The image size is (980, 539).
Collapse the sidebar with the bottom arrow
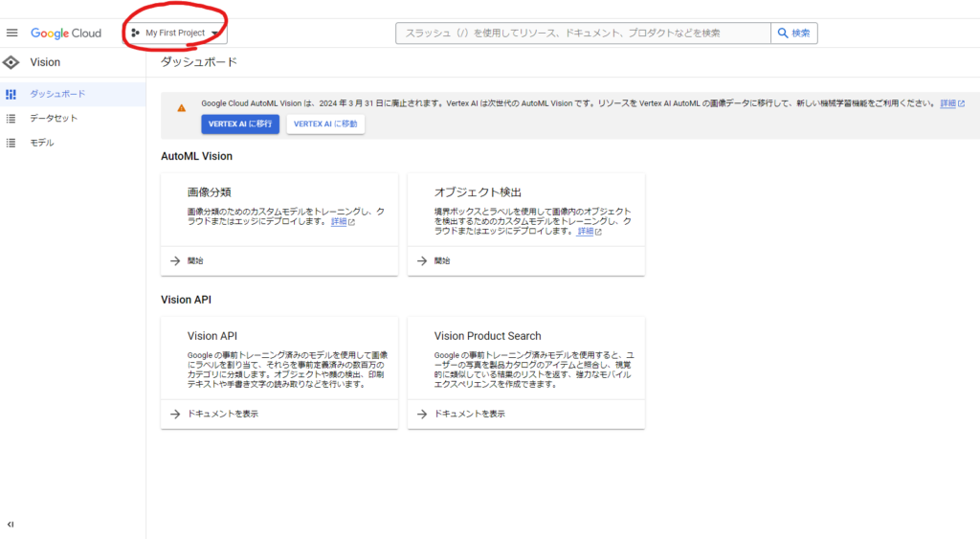click(11, 525)
